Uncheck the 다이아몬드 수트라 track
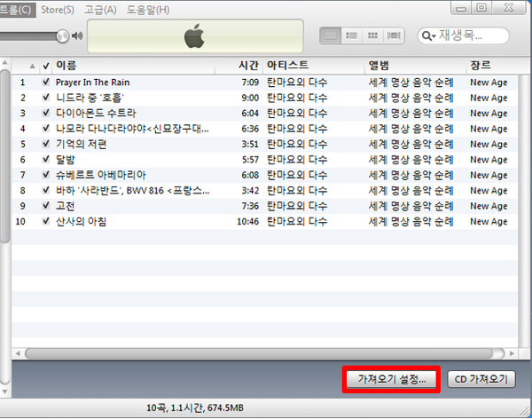 pos(46,113)
